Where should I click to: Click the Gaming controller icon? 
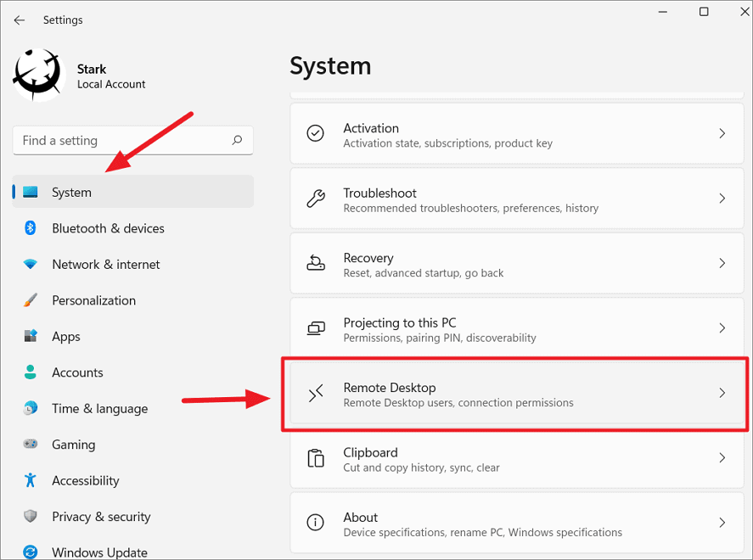tap(31, 444)
